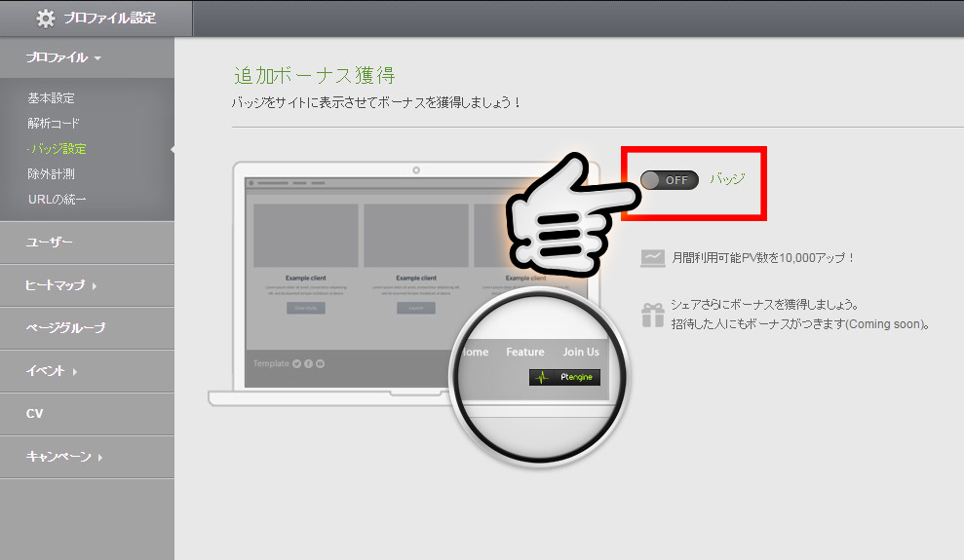Click the 追加ボーナス獲得 heading
Viewport: 964px width, 560px height.
(x=314, y=76)
